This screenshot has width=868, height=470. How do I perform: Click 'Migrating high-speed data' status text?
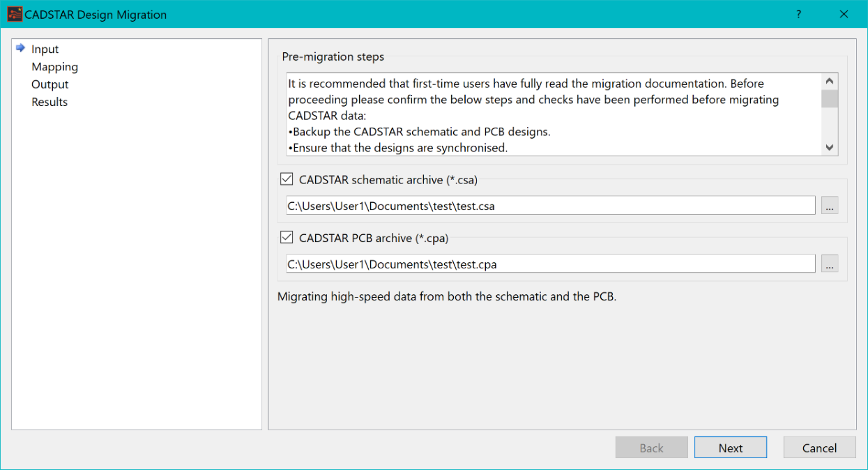tap(447, 296)
